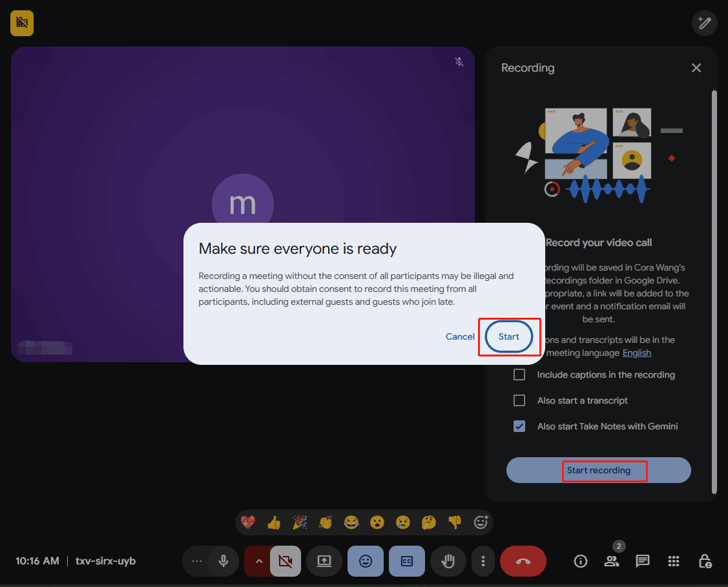Turn on the camera
This screenshot has width=728, height=587.
285,561
